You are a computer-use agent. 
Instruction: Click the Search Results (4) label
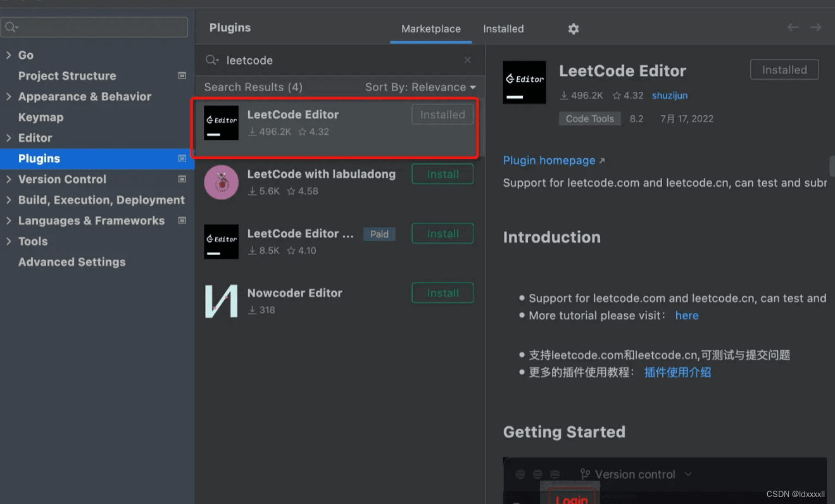[x=253, y=87]
